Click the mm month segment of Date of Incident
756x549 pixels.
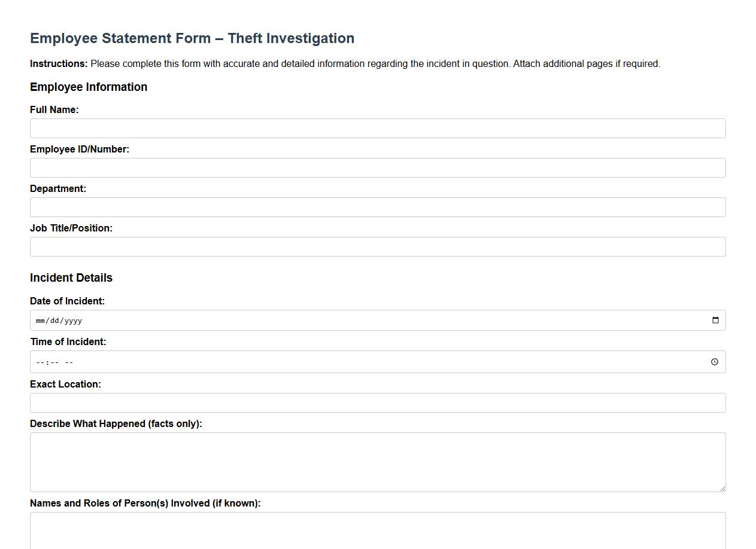tap(40, 320)
